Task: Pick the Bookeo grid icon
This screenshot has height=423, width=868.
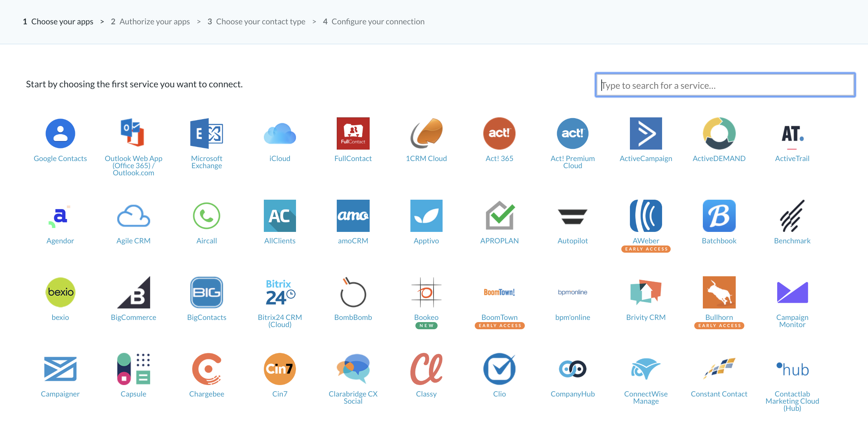Action: (x=426, y=292)
